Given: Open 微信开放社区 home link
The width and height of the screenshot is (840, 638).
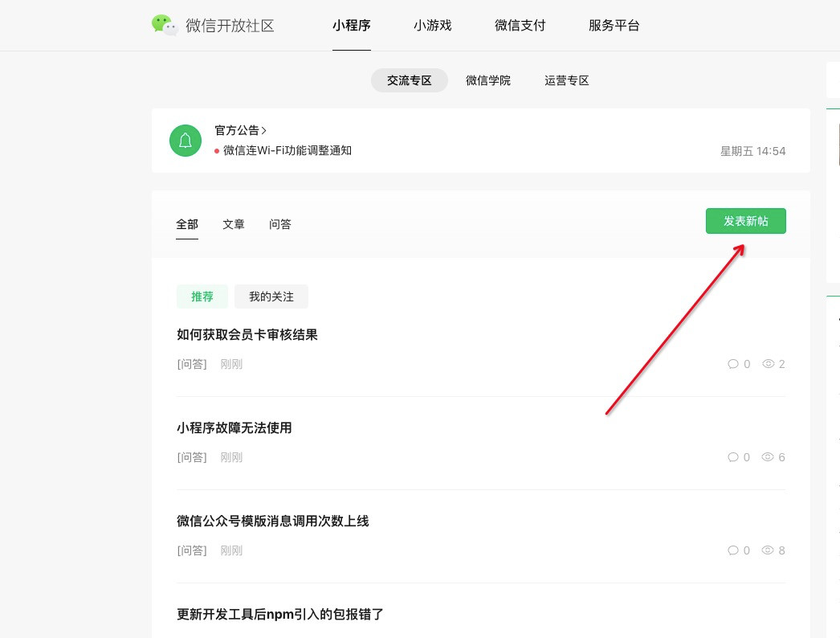Looking at the screenshot, I should coord(230,25).
